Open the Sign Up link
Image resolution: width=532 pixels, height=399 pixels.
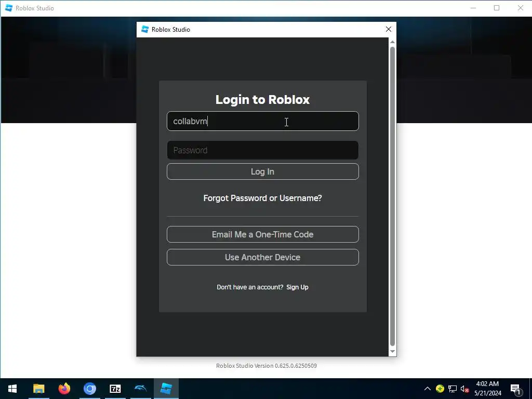tap(297, 287)
